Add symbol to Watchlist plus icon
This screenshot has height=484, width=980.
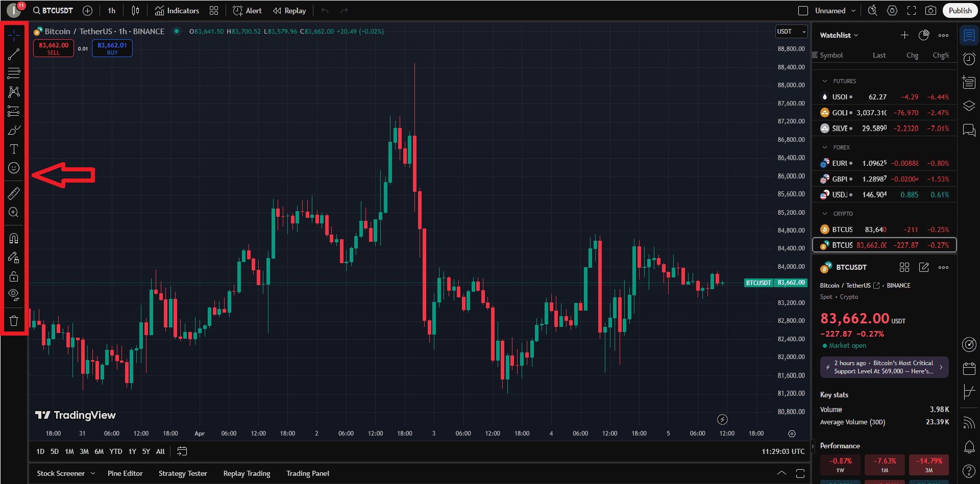pos(904,35)
